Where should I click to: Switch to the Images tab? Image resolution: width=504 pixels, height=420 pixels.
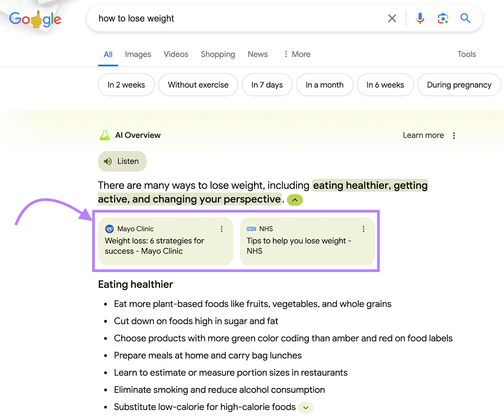click(138, 54)
